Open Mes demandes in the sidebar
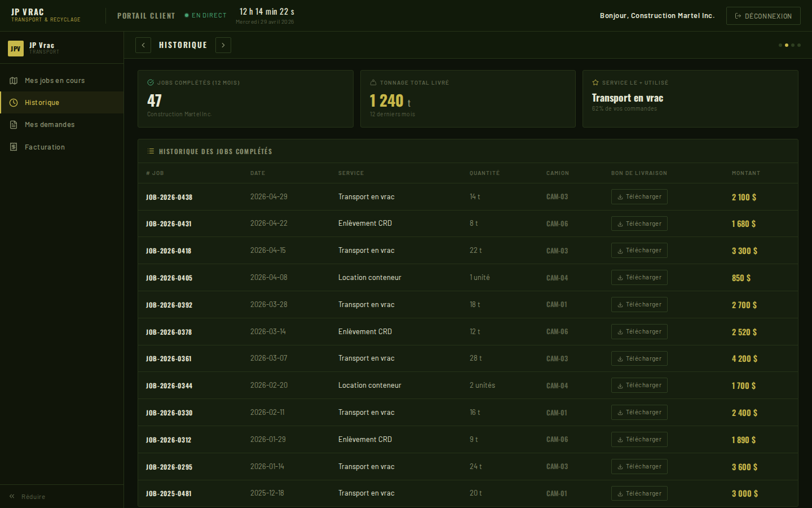 50,125
